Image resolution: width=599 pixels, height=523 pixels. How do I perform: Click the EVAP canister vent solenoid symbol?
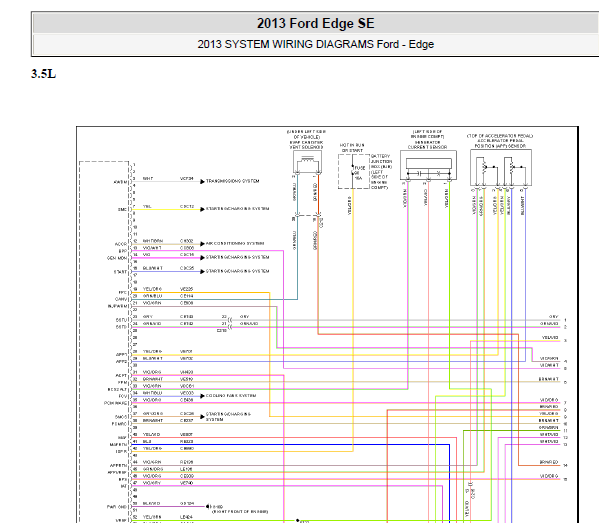click(307, 162)
